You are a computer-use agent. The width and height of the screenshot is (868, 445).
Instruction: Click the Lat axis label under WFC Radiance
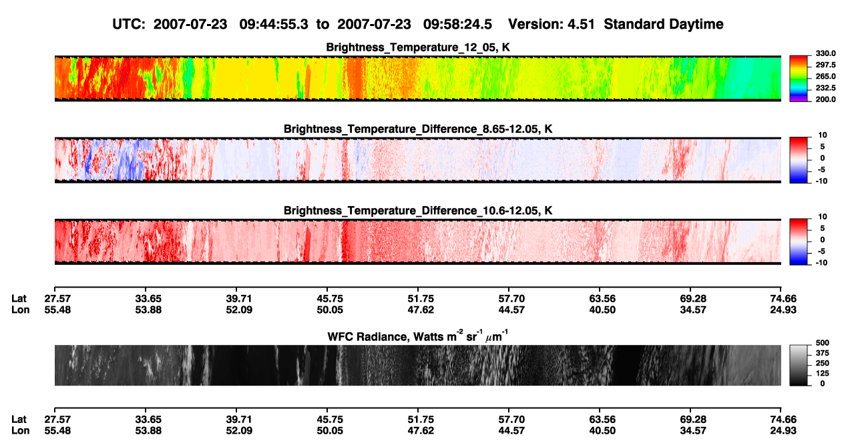pyautogui.click(x=19, y=419)
